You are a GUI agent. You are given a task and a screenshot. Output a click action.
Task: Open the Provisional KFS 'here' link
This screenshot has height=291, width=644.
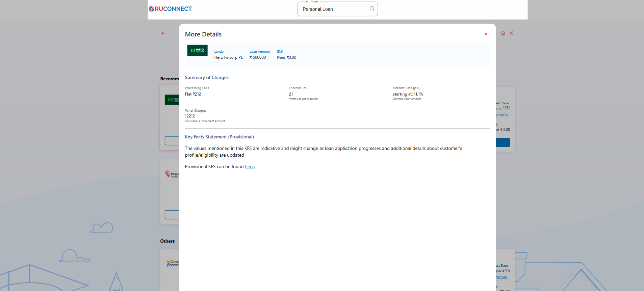(250, 167)
